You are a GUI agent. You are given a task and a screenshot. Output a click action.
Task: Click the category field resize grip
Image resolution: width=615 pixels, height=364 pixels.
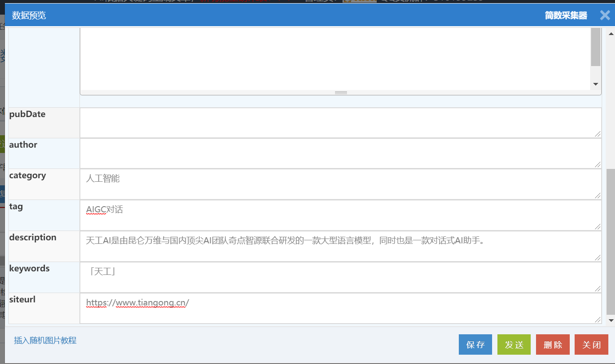tap(598, 196)
